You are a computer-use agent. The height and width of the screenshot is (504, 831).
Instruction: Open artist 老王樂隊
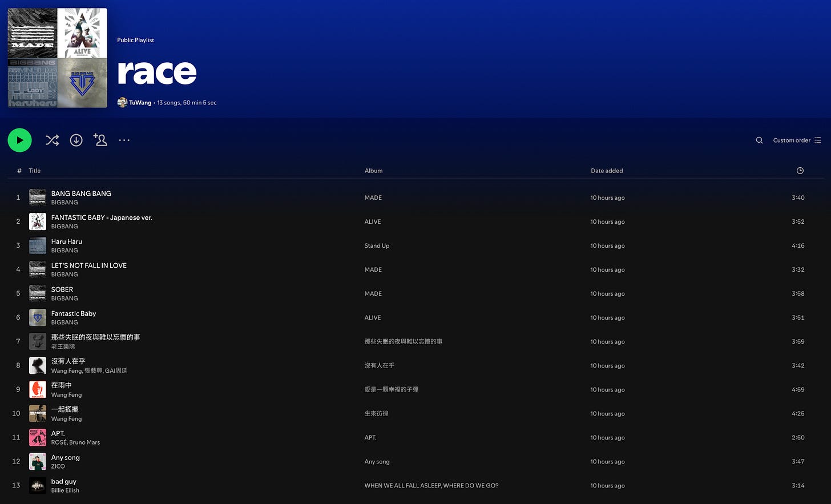point(63,346)
